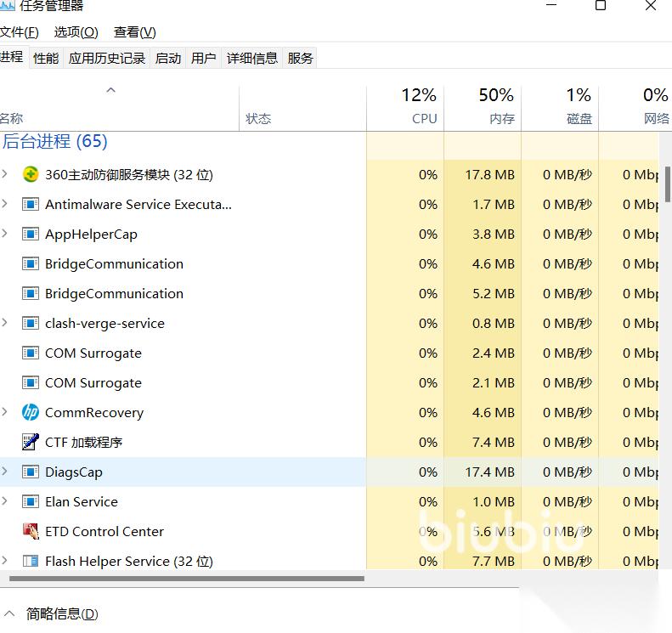Collapse details using the 简略信息 arrow
The image size is (672, 633).
point(9,613)
